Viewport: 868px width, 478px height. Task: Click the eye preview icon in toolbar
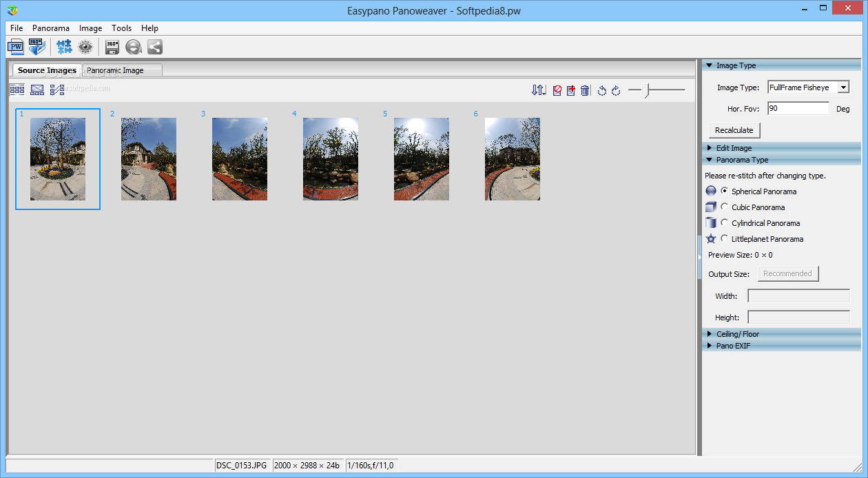(85, 47)
